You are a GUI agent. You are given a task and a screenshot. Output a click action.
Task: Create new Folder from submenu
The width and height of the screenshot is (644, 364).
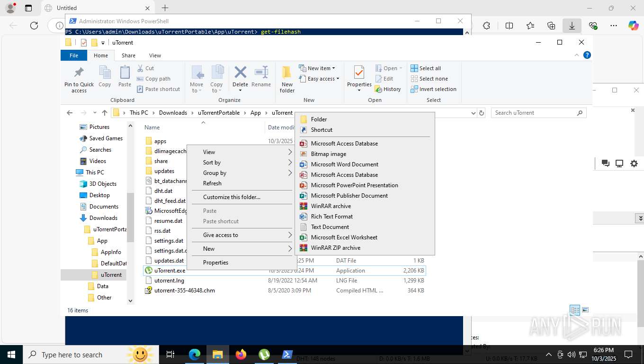[365, 119]
